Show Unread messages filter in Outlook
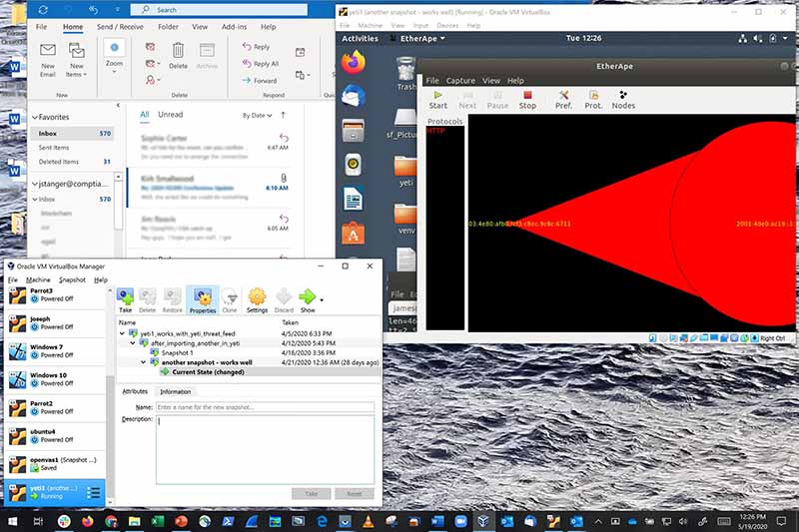 [x=170, y=115]
